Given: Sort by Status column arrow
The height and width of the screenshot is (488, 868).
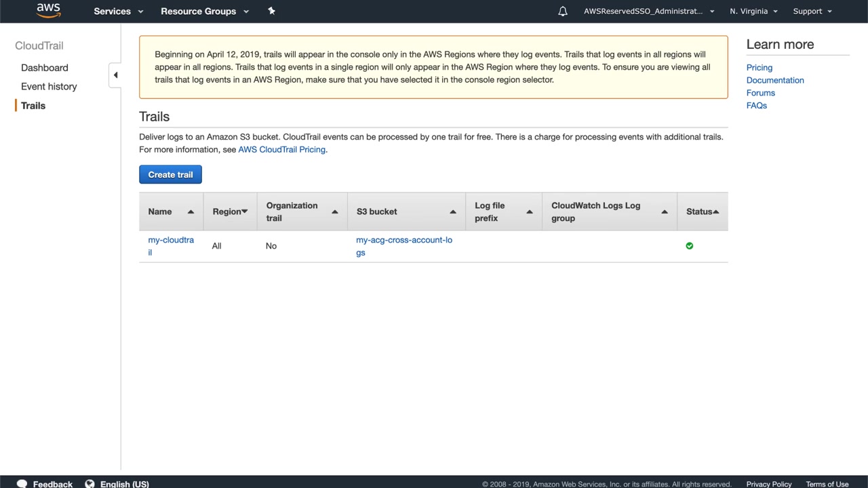Looking at the screenshot, I should [x=715, y=212].
